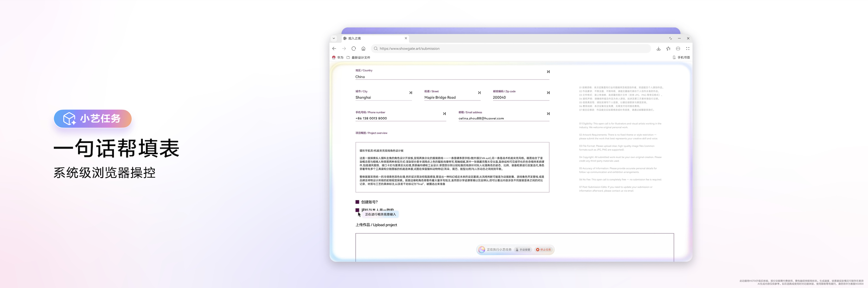
Task: Open the favorites star list icon
Action: click(x=668, y=49)
